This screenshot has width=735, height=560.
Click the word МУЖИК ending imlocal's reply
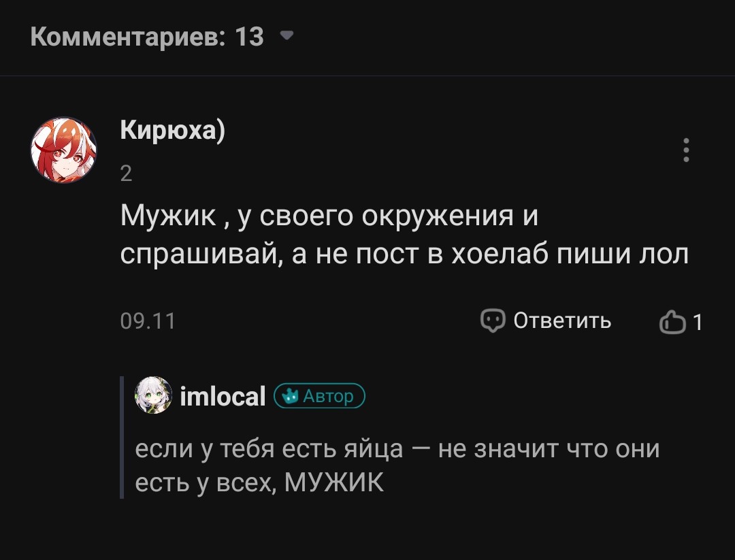click(334, 483)
